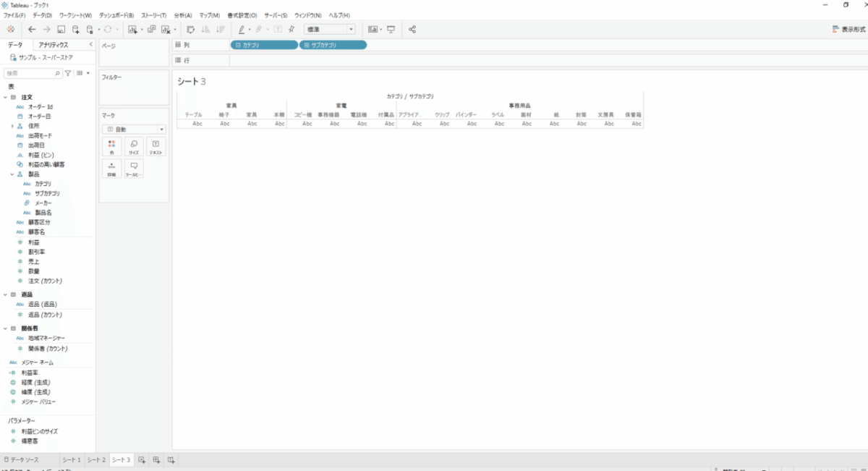Open the 分析(A) menu
The width and height of the screenshot is (868, 471).
point(183,15)
